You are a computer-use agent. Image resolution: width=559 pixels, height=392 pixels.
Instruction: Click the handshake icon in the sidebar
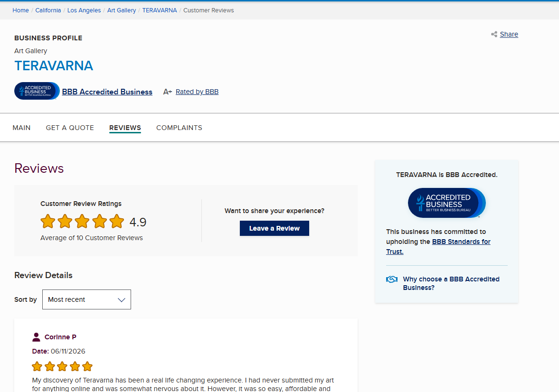pyautogui.click(x=391, y=280)
